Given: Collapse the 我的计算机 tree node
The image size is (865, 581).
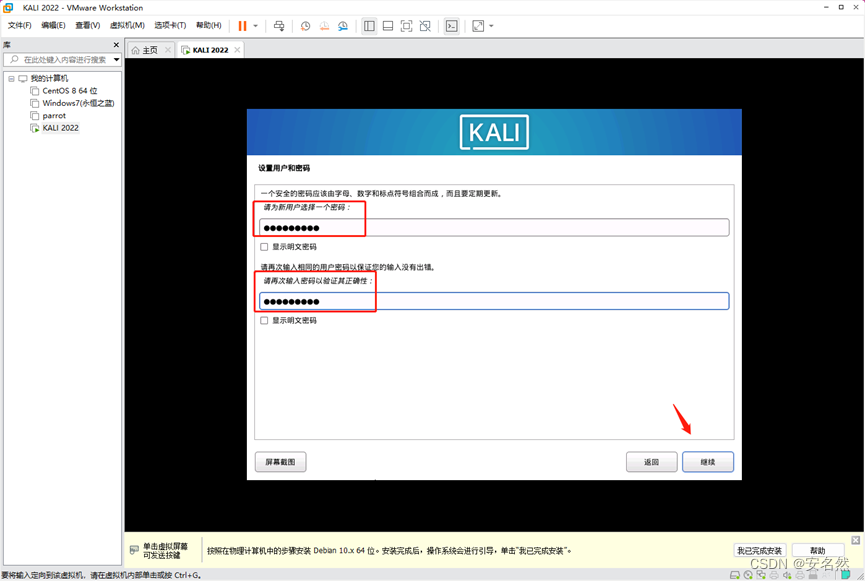Looking at the screenshot, I should click(x=11, y=78).
